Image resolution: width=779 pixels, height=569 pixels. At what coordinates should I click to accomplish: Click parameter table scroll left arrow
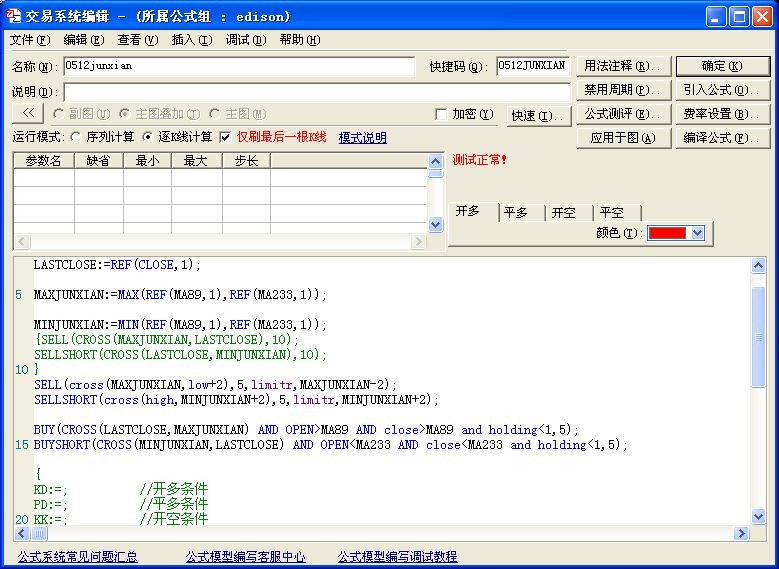click(21, 241)
